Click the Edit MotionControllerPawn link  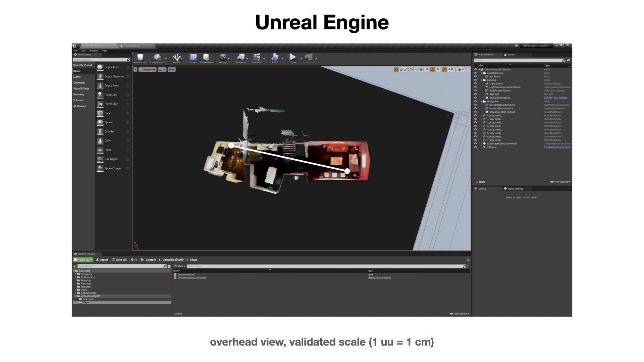557,147
